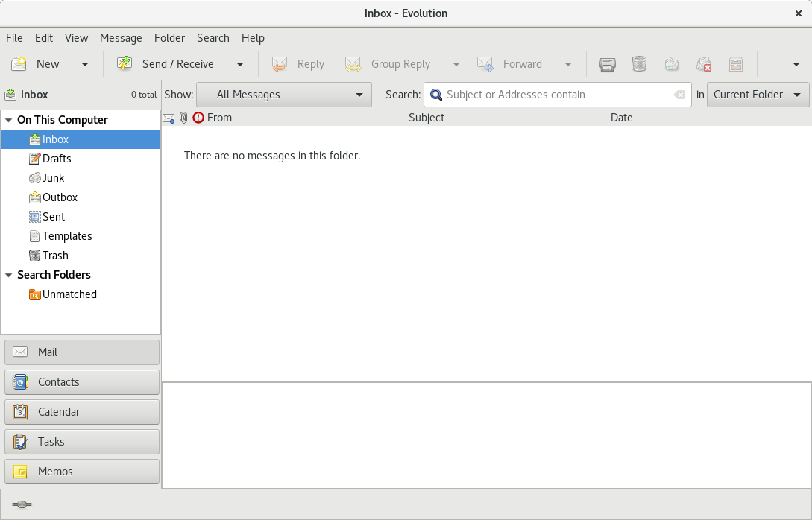Open the Folder menu
This screenshot has height=520, width=812.
[x=169, y=38]
